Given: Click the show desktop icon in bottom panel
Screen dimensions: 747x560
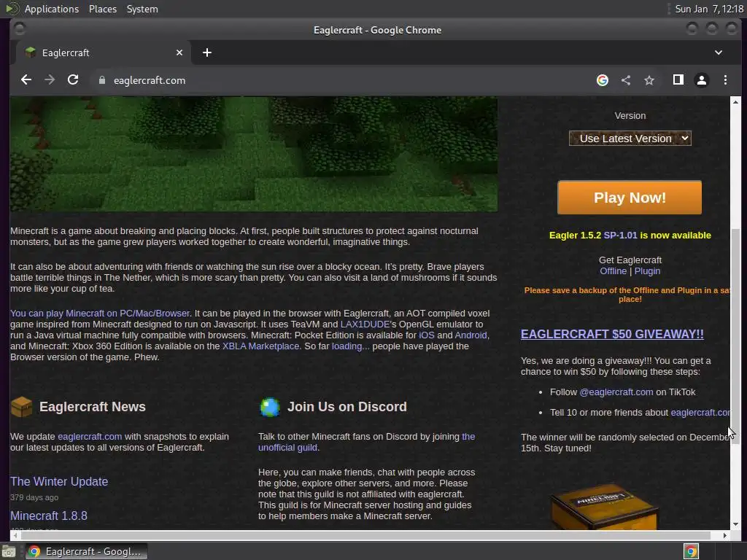Looking at the screenshot, I should [x=9, y=552].
